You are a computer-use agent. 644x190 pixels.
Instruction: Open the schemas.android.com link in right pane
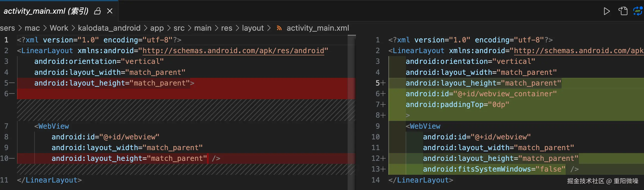pyautogui.click(x=578, y=51)
